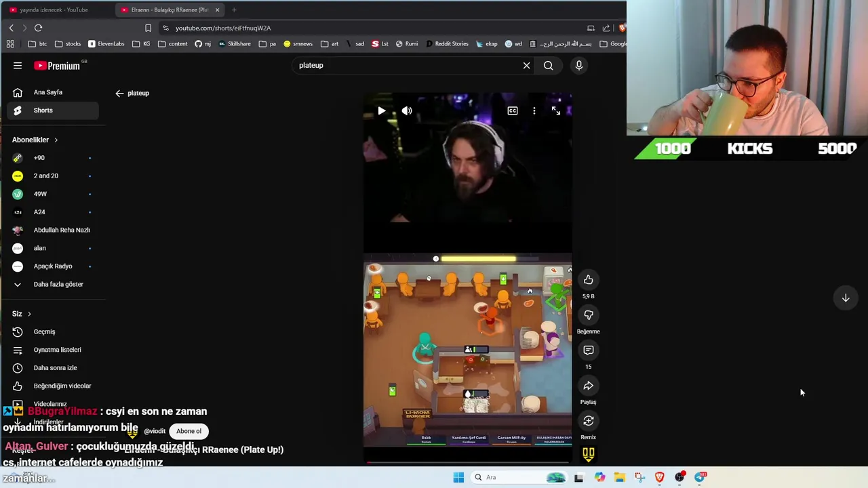Open the A24 channel
The image size is (868, 488).
53,212
